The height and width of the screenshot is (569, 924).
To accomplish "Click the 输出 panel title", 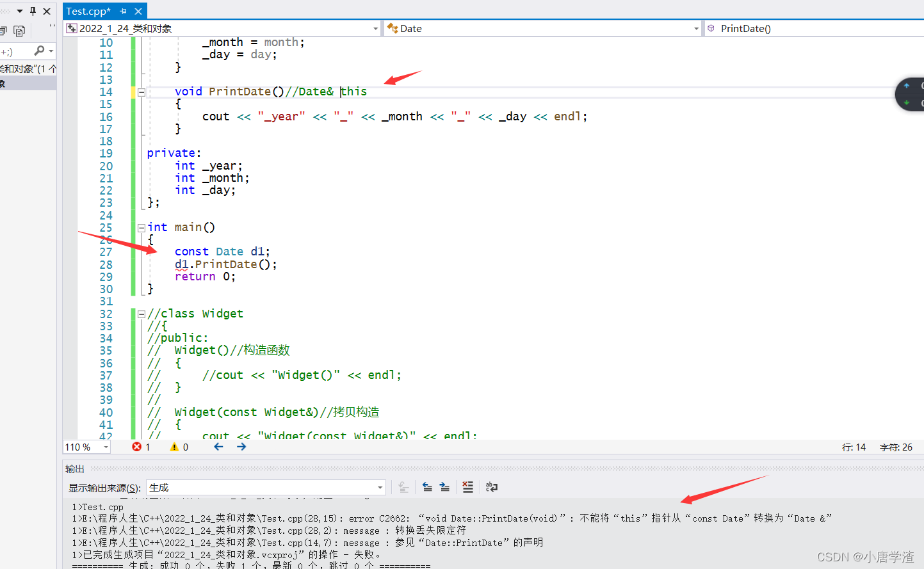I will point(75,469).
